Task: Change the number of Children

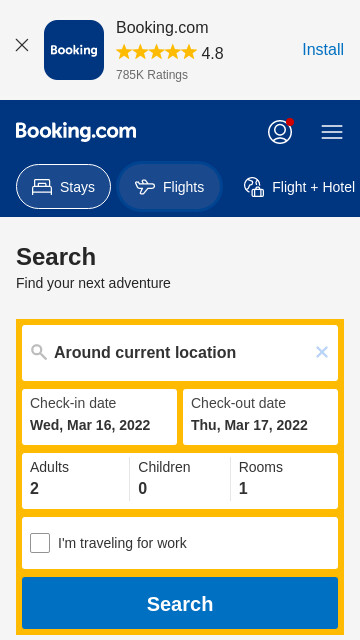Action: point(180,481)
